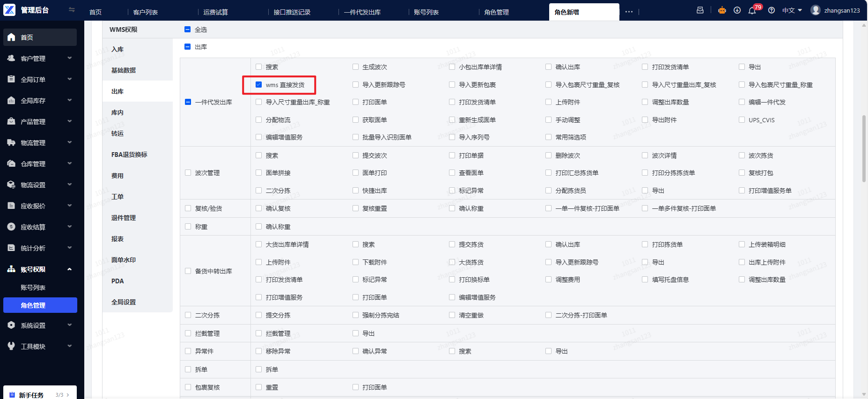Check the 复核/验货 group checkbox
Image resolution: width=868 pixels, height=399 pixels.
tap(188, 208)
